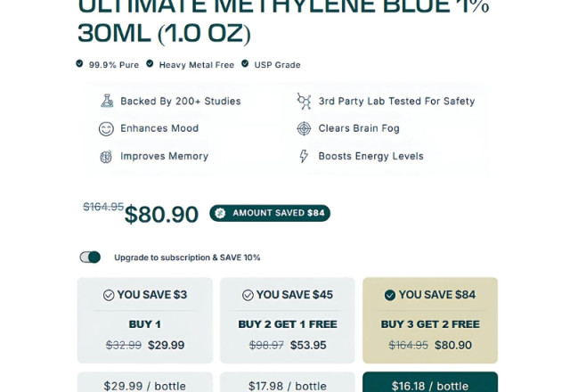The height and width of the screenshot is (392, 570).
Task: Click the Upgrade to subscription & SAVE 10% text
Action: tap(187, 257)
